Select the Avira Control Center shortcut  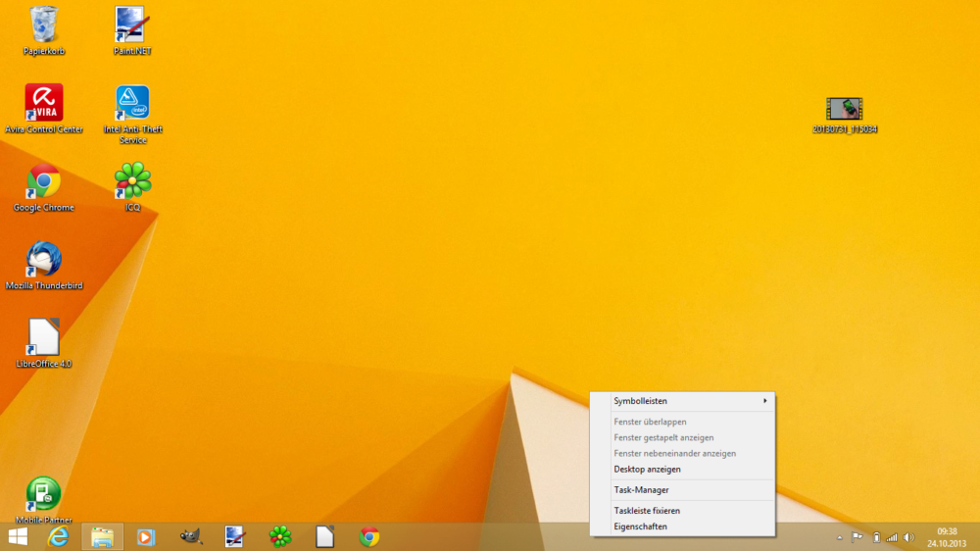44,109
